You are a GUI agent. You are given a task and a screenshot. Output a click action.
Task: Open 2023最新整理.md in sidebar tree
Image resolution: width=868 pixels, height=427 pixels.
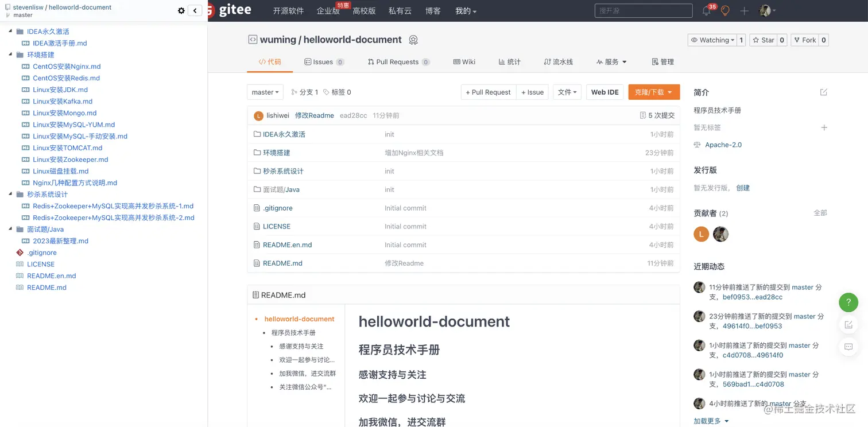click(60, 241)
